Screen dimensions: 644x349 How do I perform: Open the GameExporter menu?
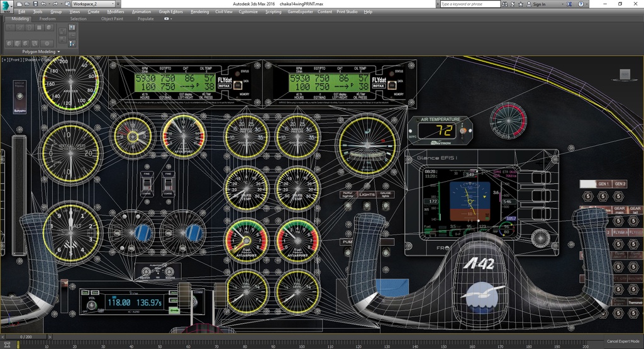[x=300, y=12]
